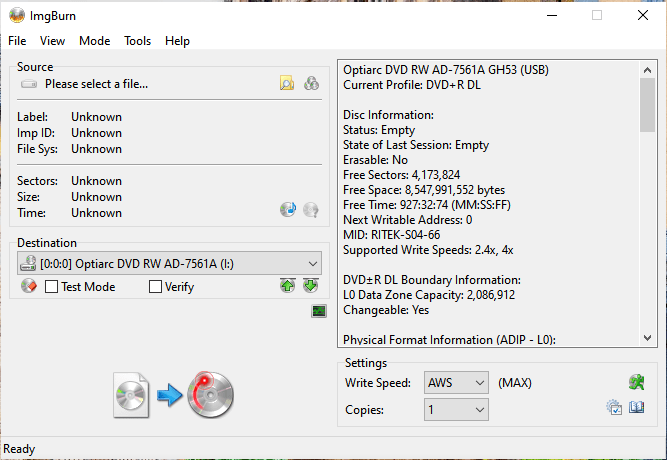Image resolution: width=667 pixels, height=460 pixels.
Task: Open the settings gear checkbox icon
Action: click(x=614, y=407)
